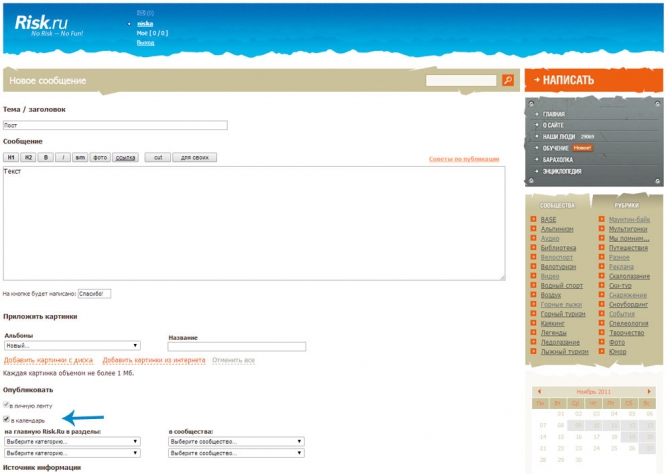Click the orange arrow icon beside BASE

(x=533, y=219)
